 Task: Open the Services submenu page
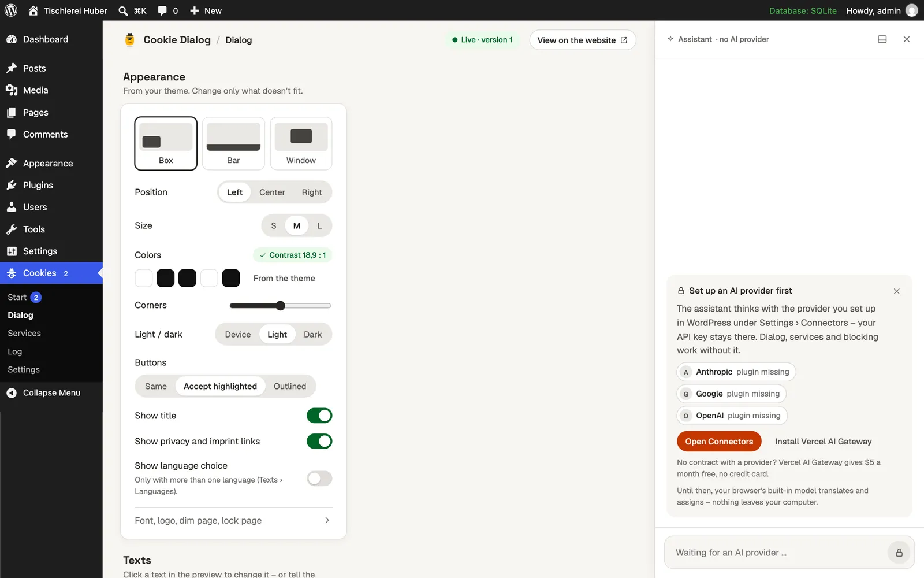(x=24, y=334)
